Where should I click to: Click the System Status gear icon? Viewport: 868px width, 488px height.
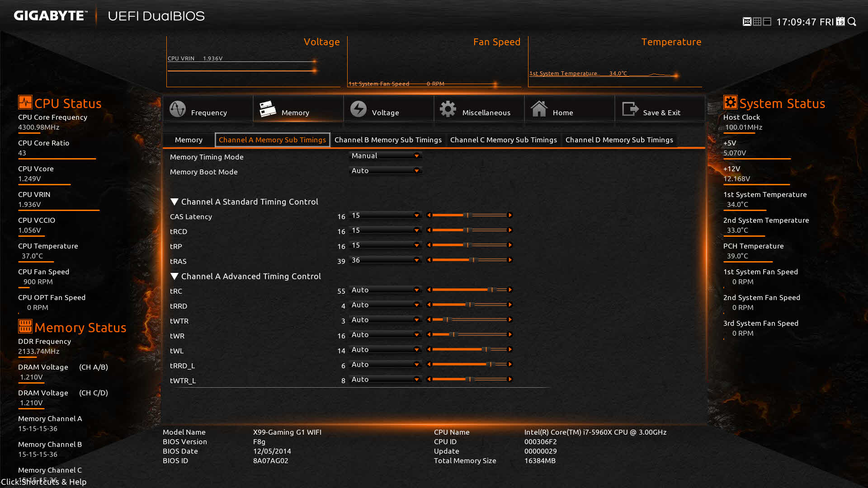pyautogui.click(x=730, y=102)
